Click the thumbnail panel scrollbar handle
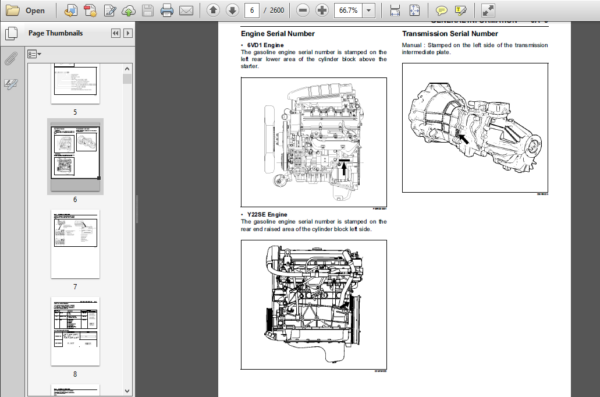Screen dimensions: 600x397 click(x=127, y=79)
